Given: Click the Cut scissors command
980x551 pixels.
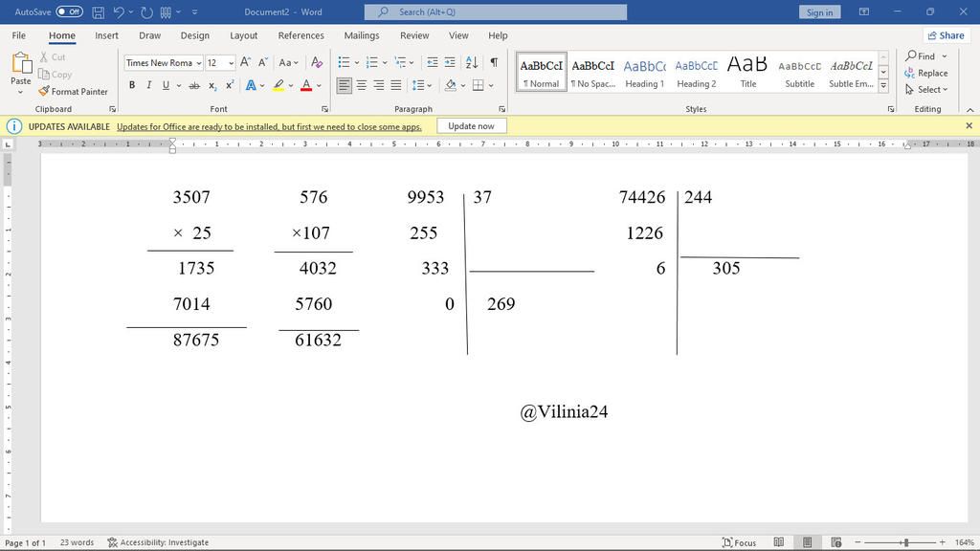Looking at the screenshot, I should tap(53, 56).
